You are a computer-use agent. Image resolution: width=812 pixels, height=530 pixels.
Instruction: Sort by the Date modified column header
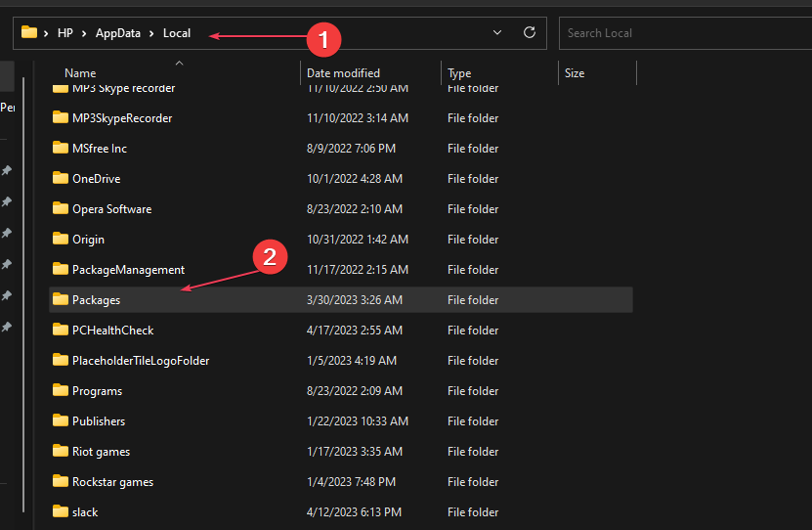(x=343, y=73)
